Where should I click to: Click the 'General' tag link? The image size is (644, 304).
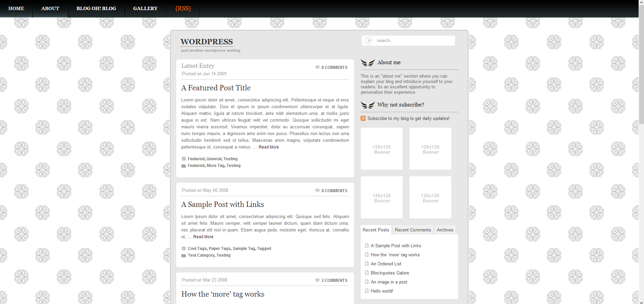coord(214,159)
